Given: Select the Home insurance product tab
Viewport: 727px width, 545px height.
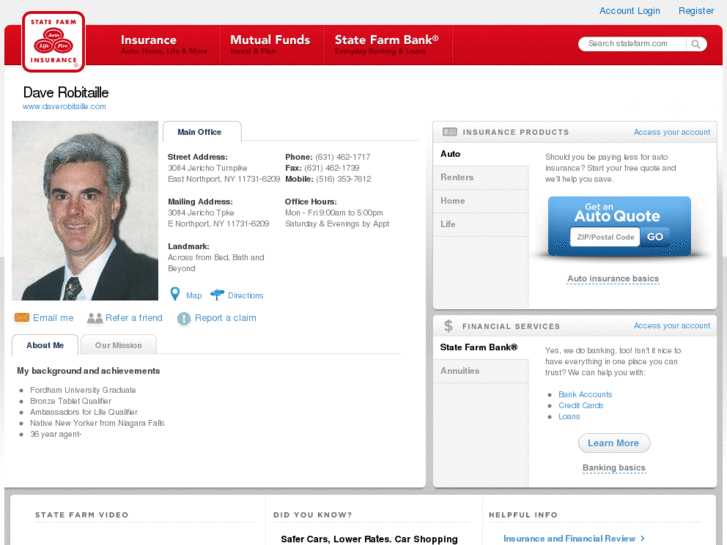Looking at the screenshot, I should coord(481,201).
